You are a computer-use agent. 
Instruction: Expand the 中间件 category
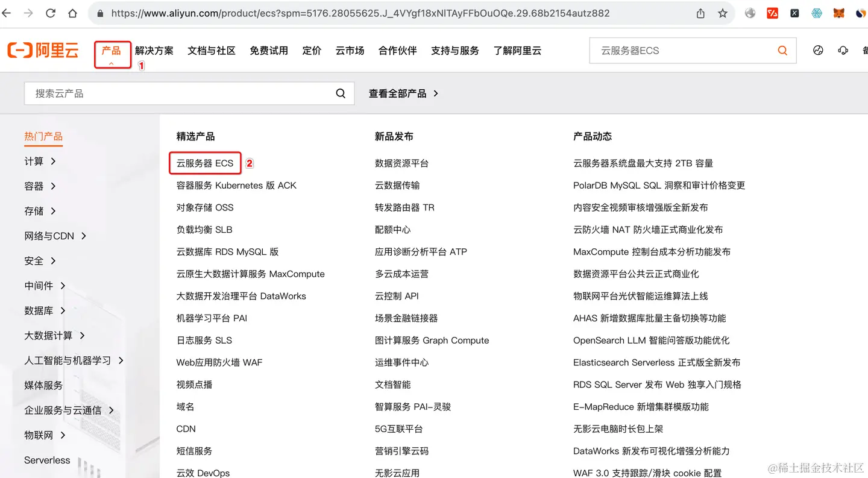45,286
